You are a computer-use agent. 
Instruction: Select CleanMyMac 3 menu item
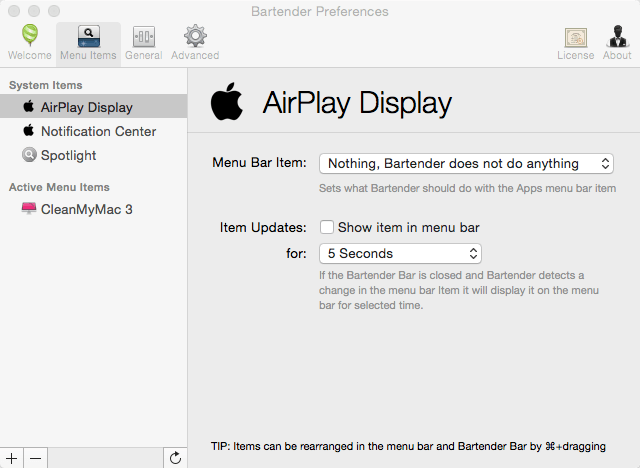86,209
